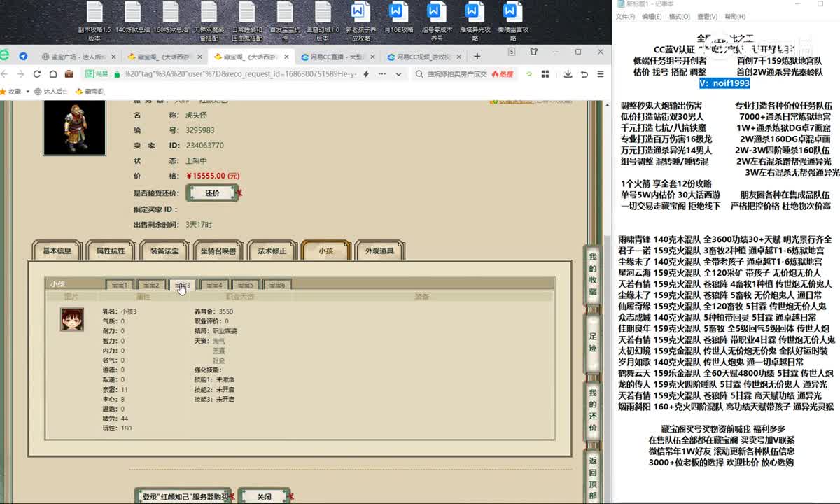Open 副本攻略1.5版本 desktop file
Viewport: 840px width, 504px height.
94,20
